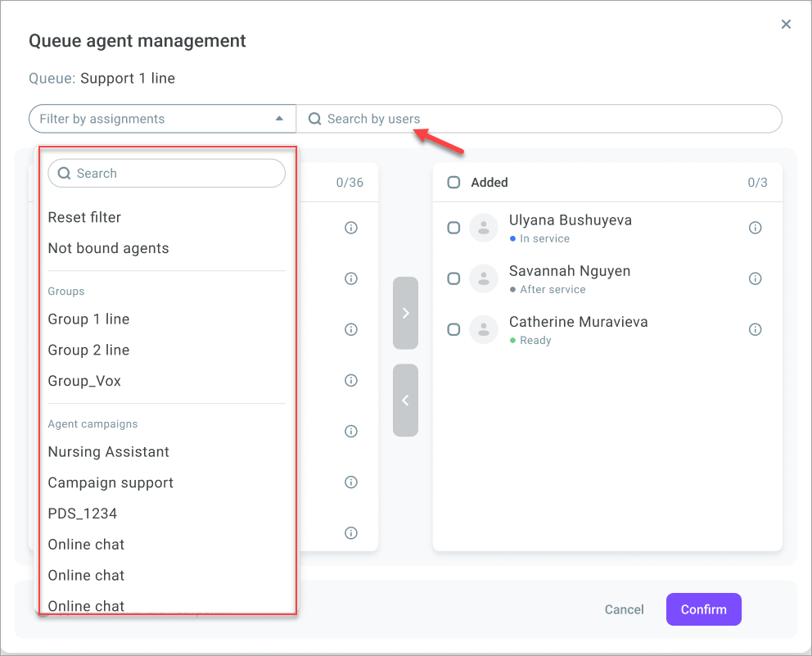Click the magnifier icon in the dropdown Search box
This screenshot has height=656, width=812.
(x=64, y=173)
